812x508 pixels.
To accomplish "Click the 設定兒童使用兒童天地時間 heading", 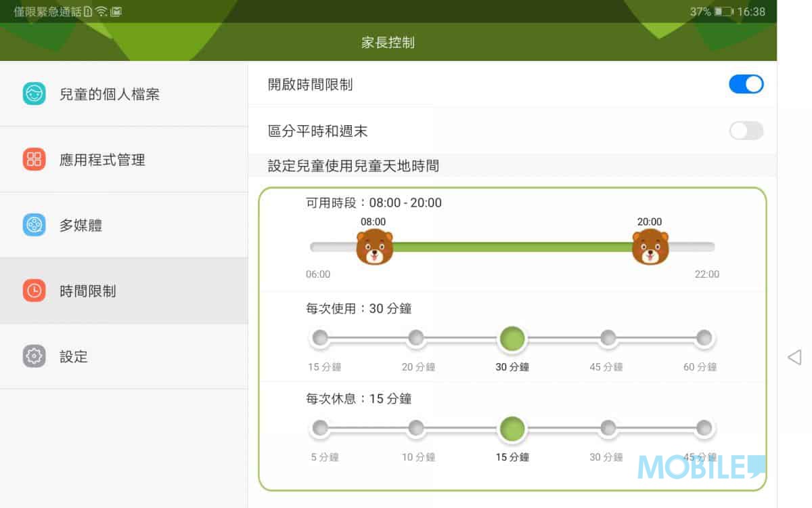I will pyautogui.click(x=353, y=165).
